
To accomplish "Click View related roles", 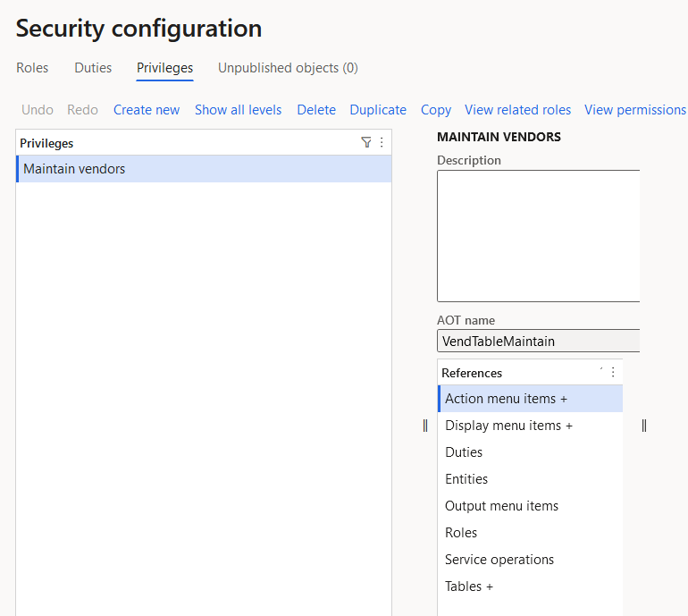I will click(x=517, y=110).
